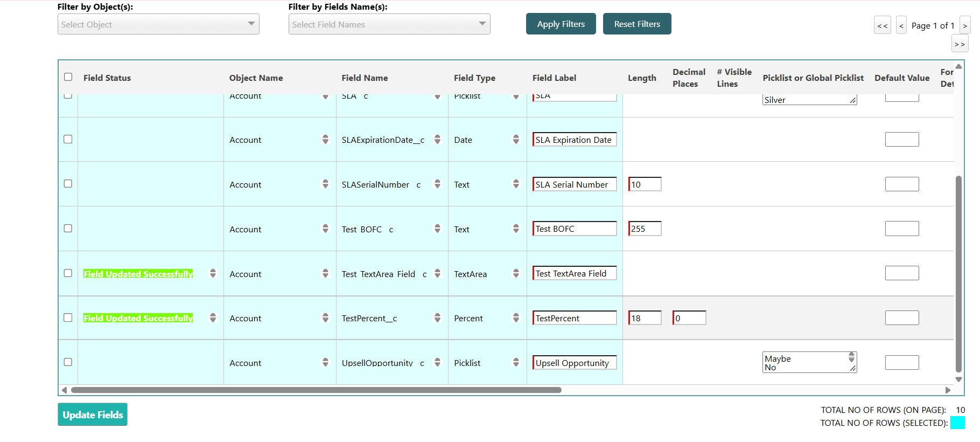Check the SLASerialNumber row checkbox
The height and width of the screenshot is (442, 980).
[68, 184]
